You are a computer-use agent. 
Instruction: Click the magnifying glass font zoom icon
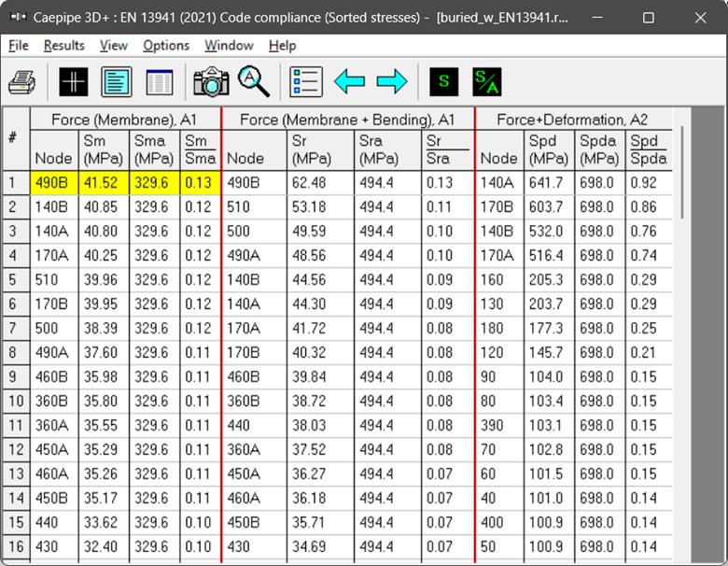point(254,82)
